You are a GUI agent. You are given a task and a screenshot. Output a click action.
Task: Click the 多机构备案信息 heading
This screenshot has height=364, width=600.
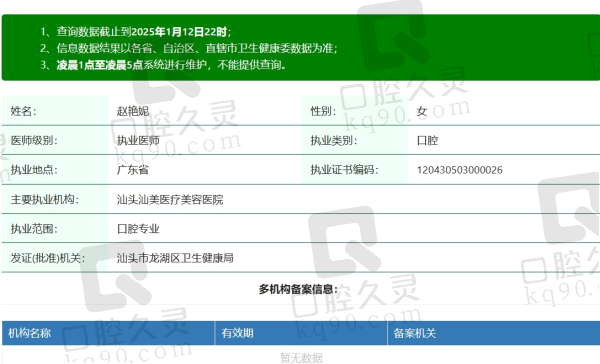298,289
